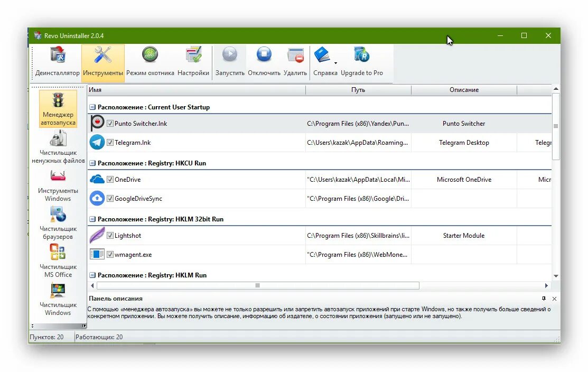Click the Skillbrains path cell
The image size is (588, 372).
[358, 236]
